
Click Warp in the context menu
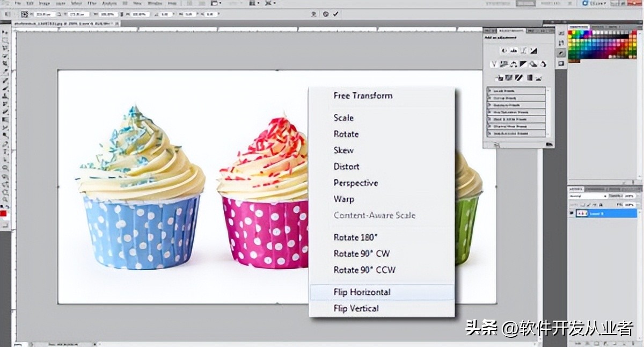pos(343,199)
